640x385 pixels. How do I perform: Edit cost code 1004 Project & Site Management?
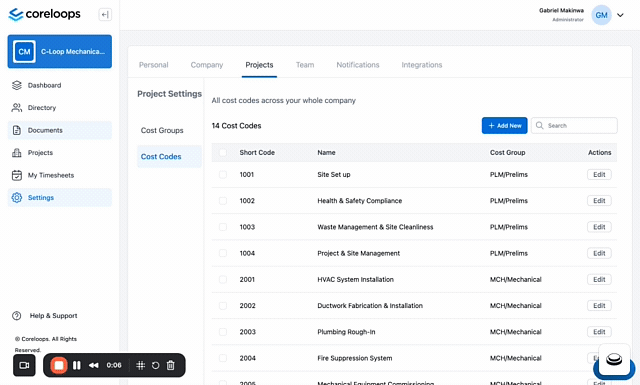point(599,253)
